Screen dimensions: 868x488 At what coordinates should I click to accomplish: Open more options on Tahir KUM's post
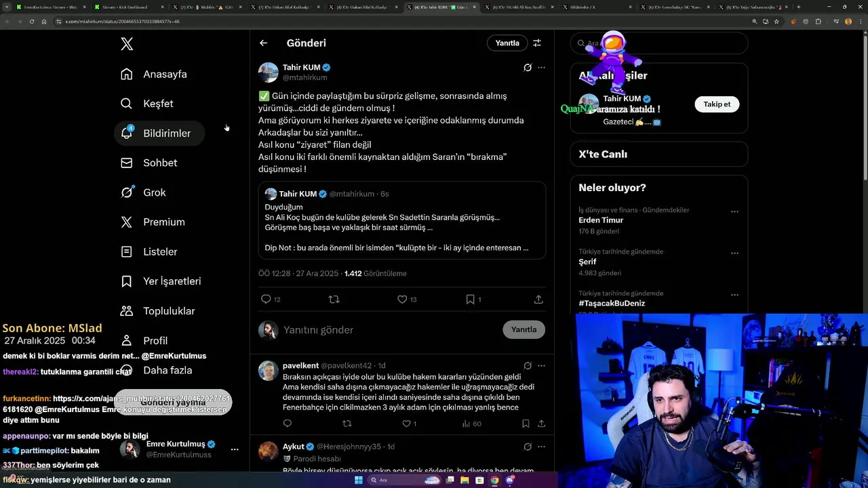point(541,68)
